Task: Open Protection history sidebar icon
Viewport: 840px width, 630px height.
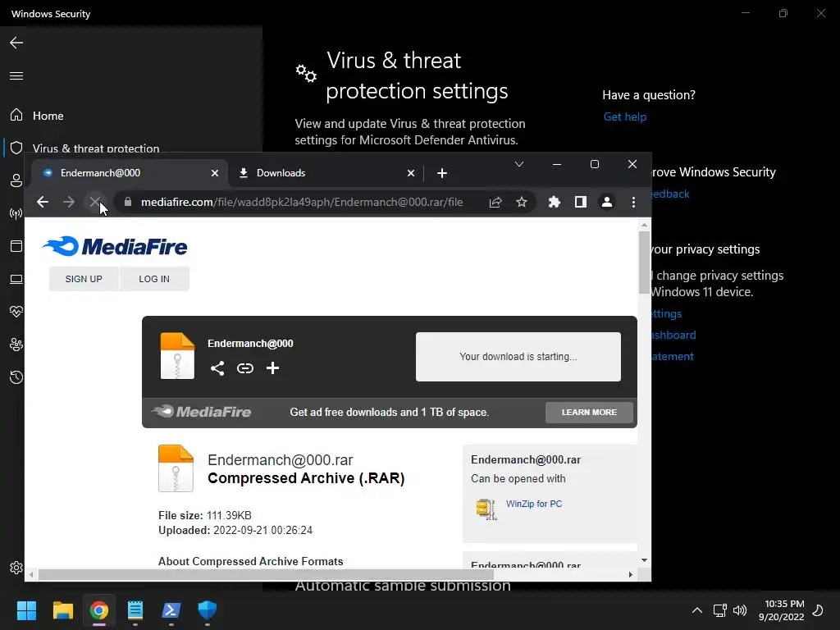Action: pyautogui.click(x=16, y=377)
